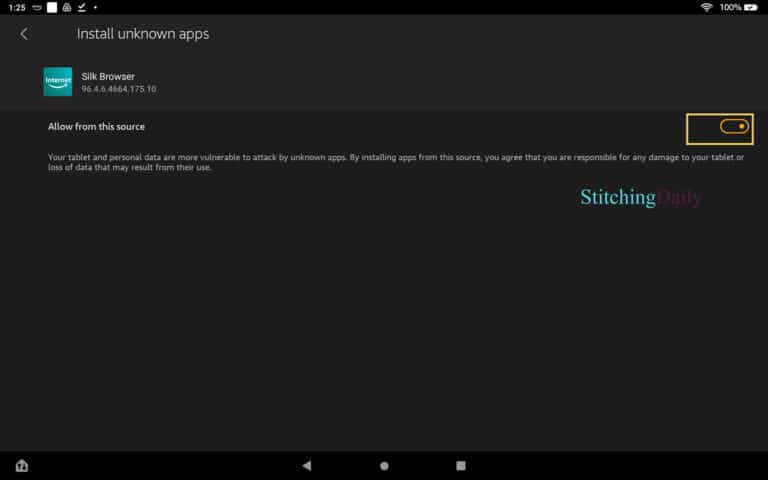Click the Silk Browser app icon
The width and height of the screenshot is (768, 480).
pyautogui.click(x=58, y=82)
